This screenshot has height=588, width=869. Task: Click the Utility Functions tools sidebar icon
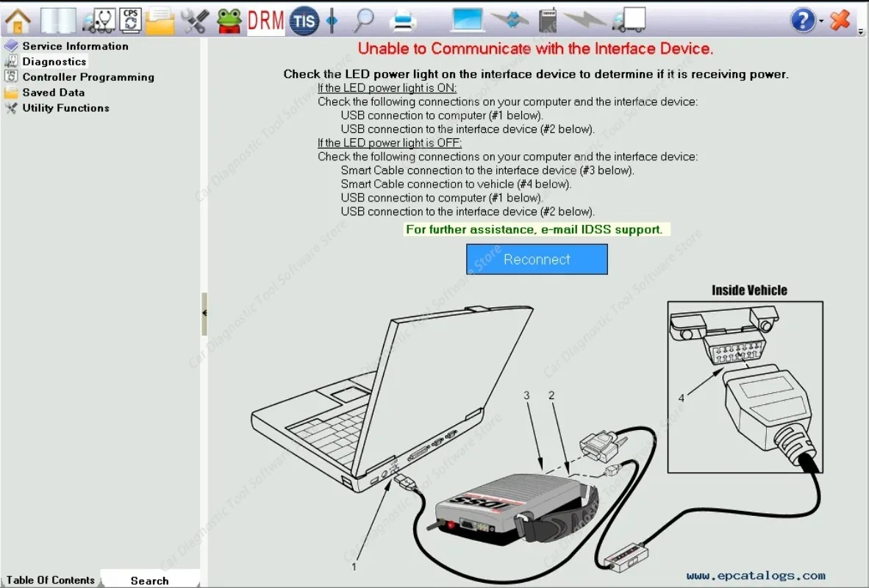tap(11, 108)
